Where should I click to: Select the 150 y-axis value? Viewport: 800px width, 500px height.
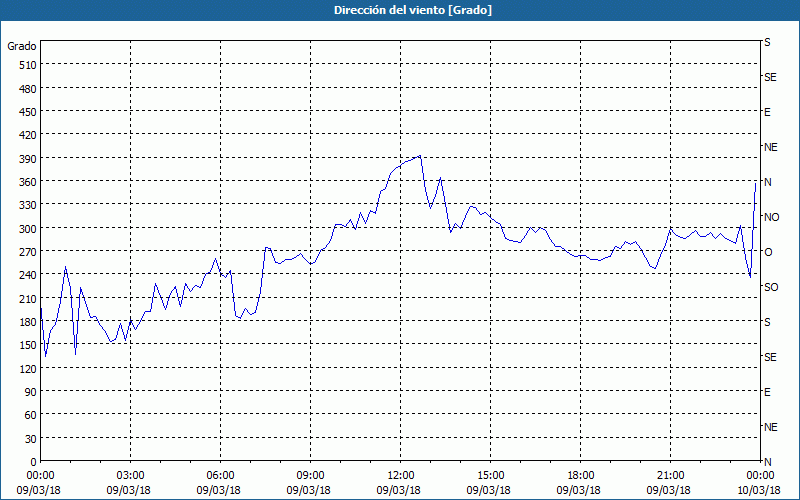(x=28, y=345)
